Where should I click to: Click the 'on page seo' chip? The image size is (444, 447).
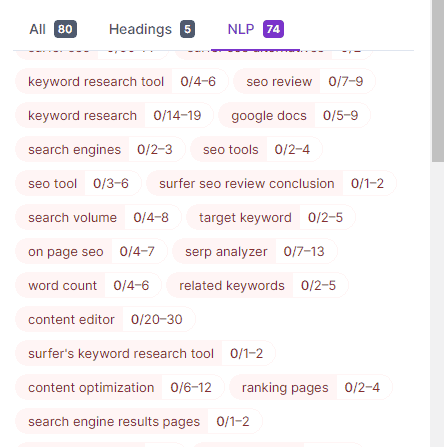[91, 251]
